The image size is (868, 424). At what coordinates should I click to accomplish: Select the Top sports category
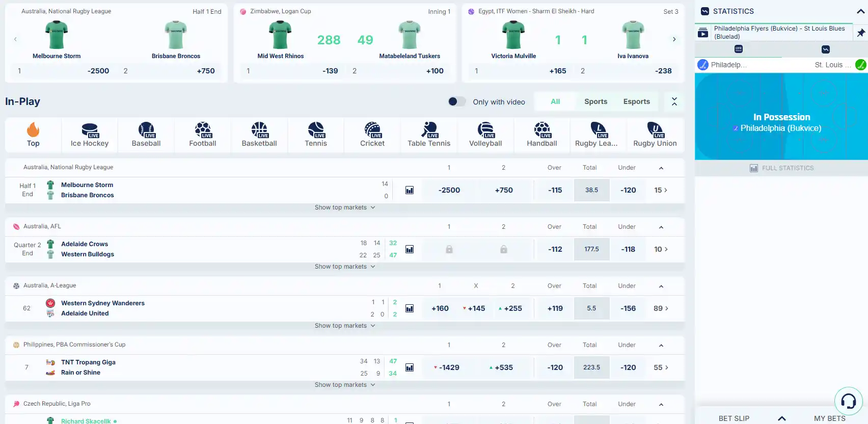[33, 135]
